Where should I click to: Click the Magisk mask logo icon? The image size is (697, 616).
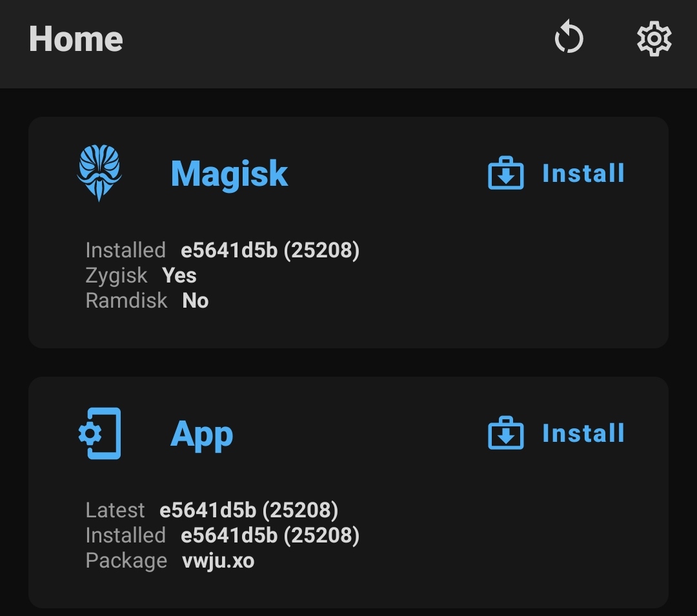click(100, 172)
